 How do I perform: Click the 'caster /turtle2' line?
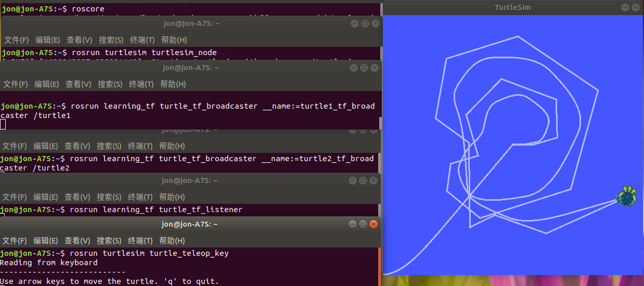pos(35,168)
